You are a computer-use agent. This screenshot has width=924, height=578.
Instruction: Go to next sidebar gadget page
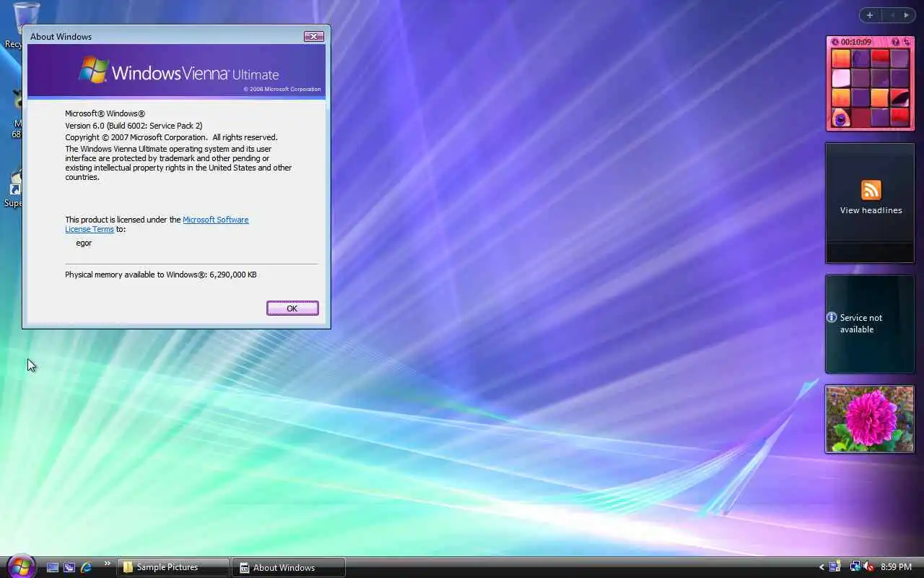907,15
